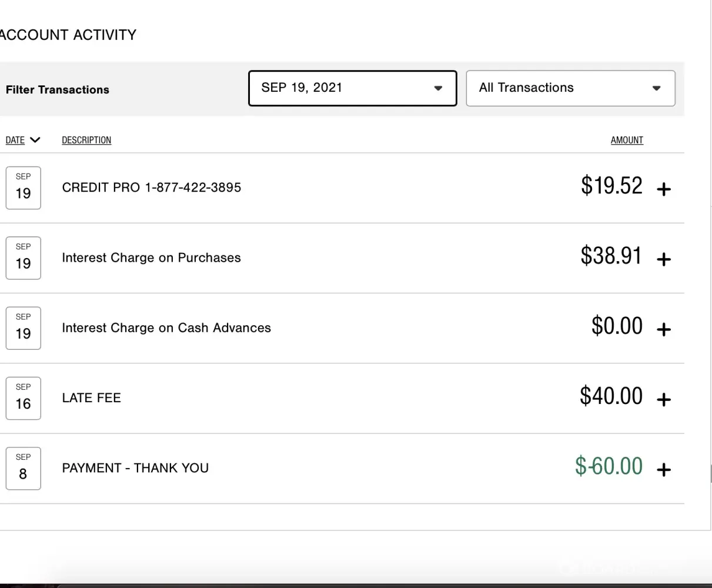This screenshot has height=588, width=712.
Task: Click the Sep 8 date badge icon
Action: (23, 468)
